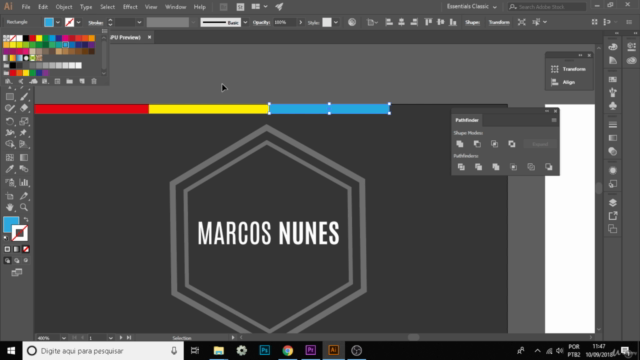Screen dimensions: 640x360
Task: Click the Stroke swatch with red slash
Action: (x=20, y=233)
